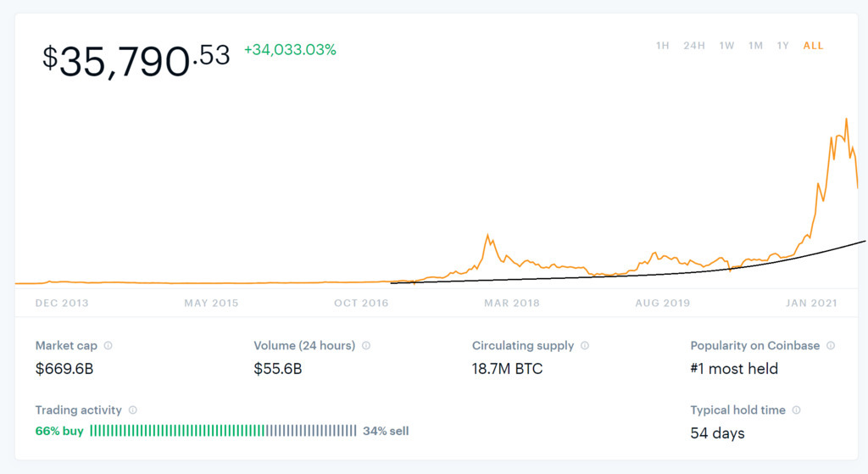Show the 1W price chart
868x474 pixels.
726,46
